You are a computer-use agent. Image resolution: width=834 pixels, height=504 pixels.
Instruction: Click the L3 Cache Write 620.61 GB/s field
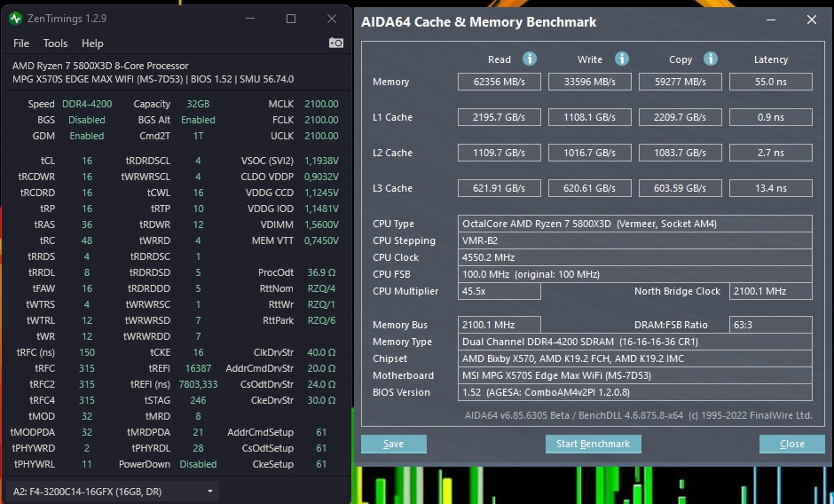pyautogui.click(x=590, y=188)
